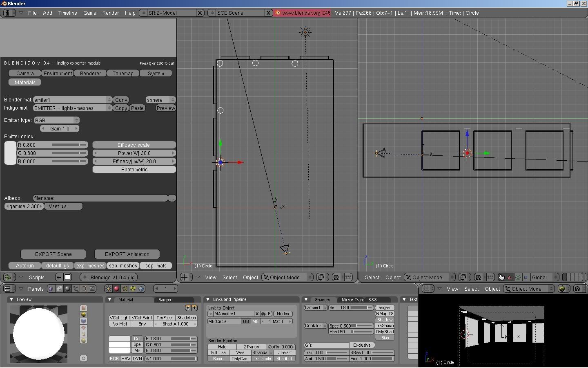Click the EXPORT Animation button
Image resolution: width=588 pixels, height=368 pixels.
point(127,254)
